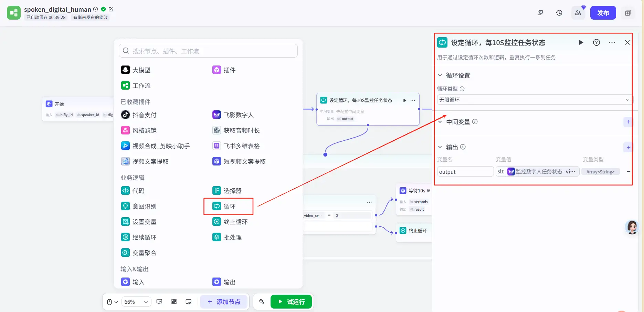Viewport: 644px width, 312px height.
Task: Open the 66% zoom level dropdown
Action: click(136, 302)
